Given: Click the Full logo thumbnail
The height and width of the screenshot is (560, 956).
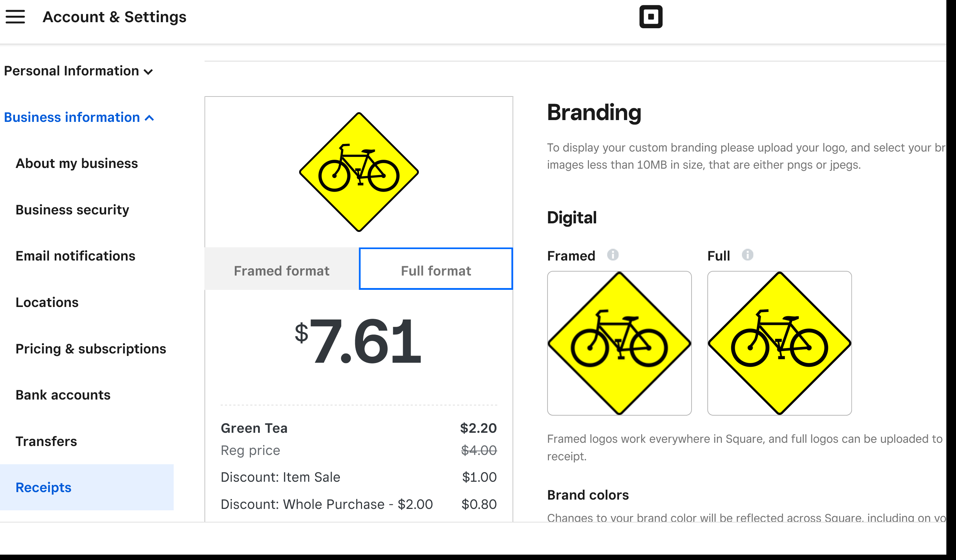Looking at the screenshot, I should pyautogui.click(x=779, y=343).
